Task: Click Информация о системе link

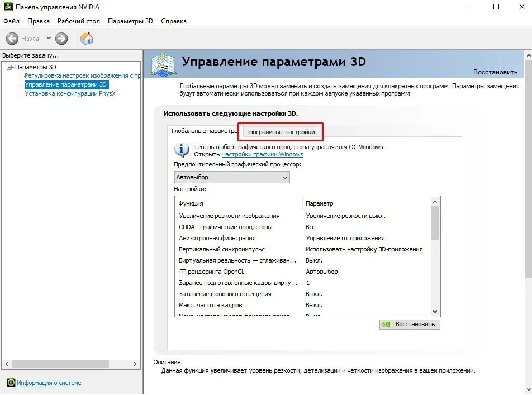Action: click(x=49, y=383)
